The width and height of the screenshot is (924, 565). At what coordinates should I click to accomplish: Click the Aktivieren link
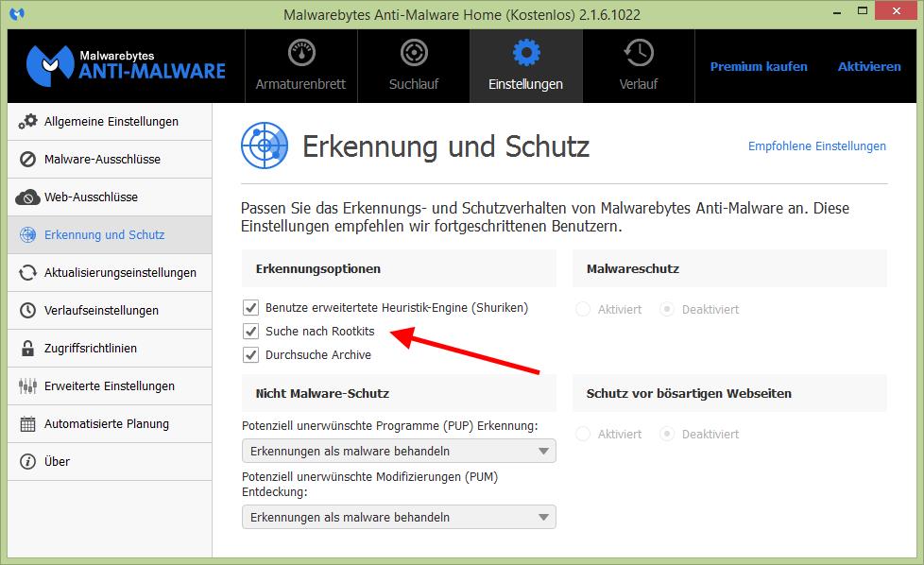click(869, 66)
